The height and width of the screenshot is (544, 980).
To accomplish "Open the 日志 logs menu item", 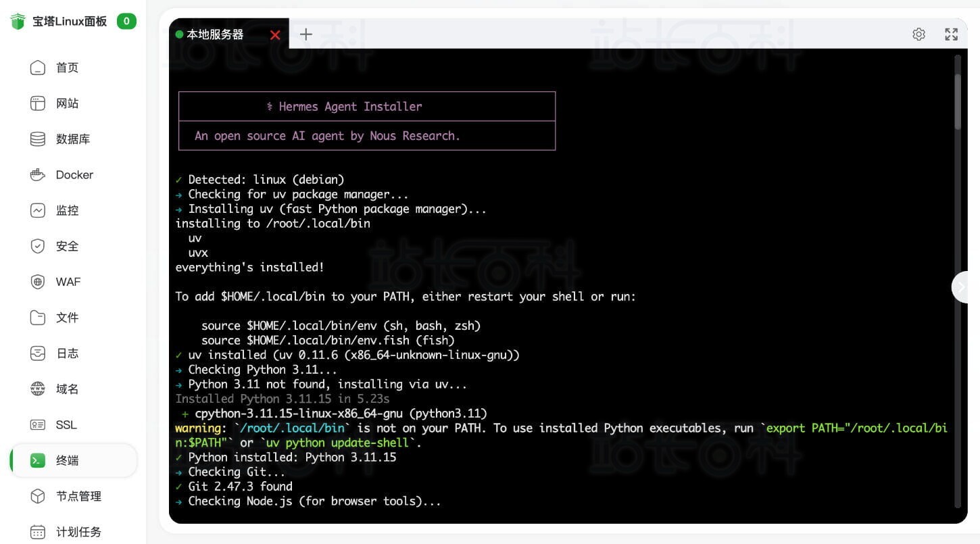I will 67,353.
